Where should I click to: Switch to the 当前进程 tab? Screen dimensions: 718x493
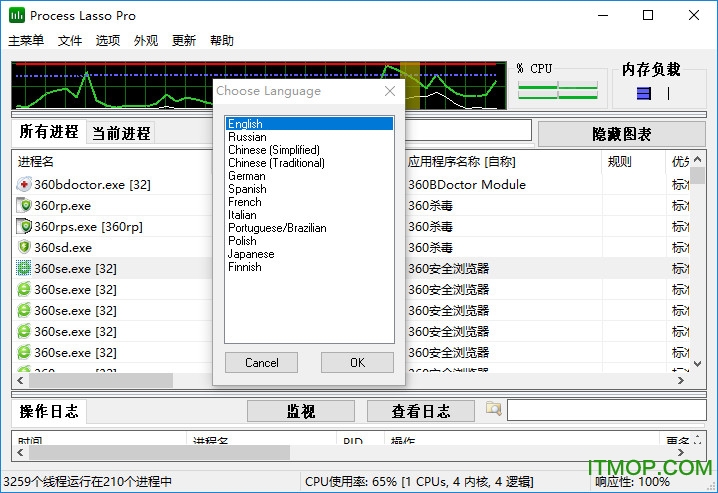point(121,133)
